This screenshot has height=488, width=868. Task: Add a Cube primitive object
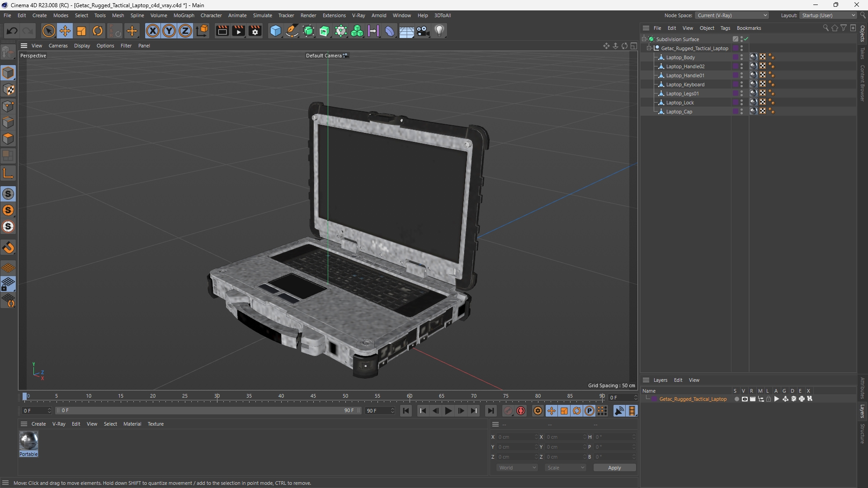(x=275, y=31)
